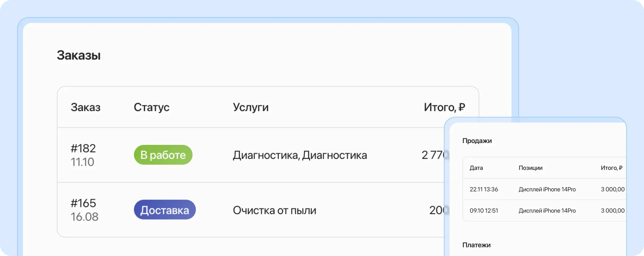Click the 'В работе' status badge

tap(163, 155)
